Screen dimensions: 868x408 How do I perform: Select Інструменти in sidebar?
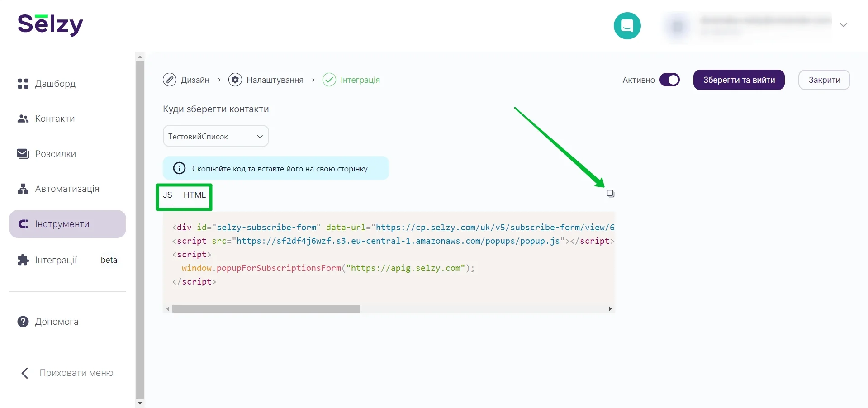click(67, 224)
